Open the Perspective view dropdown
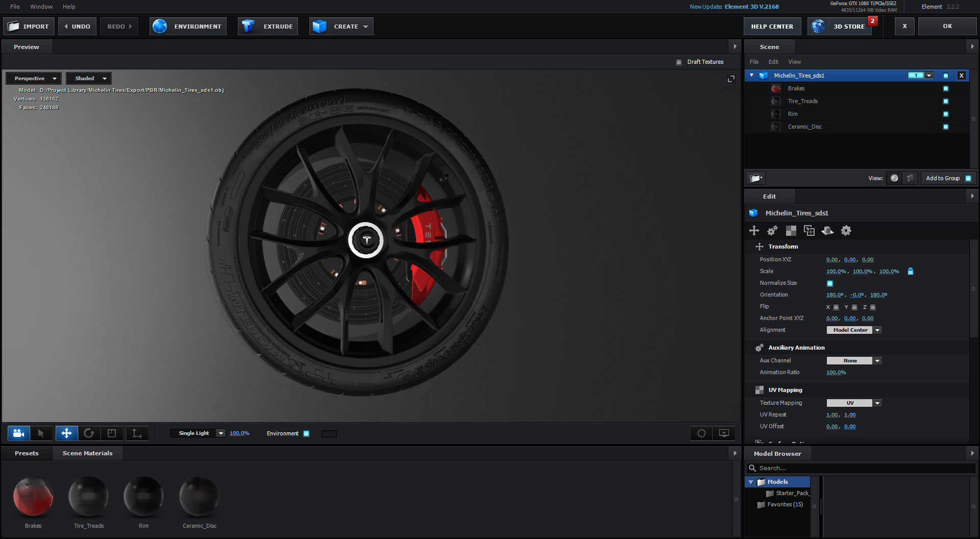The width and height of the screenshot is (980, 539). click(x=34, y=79)
